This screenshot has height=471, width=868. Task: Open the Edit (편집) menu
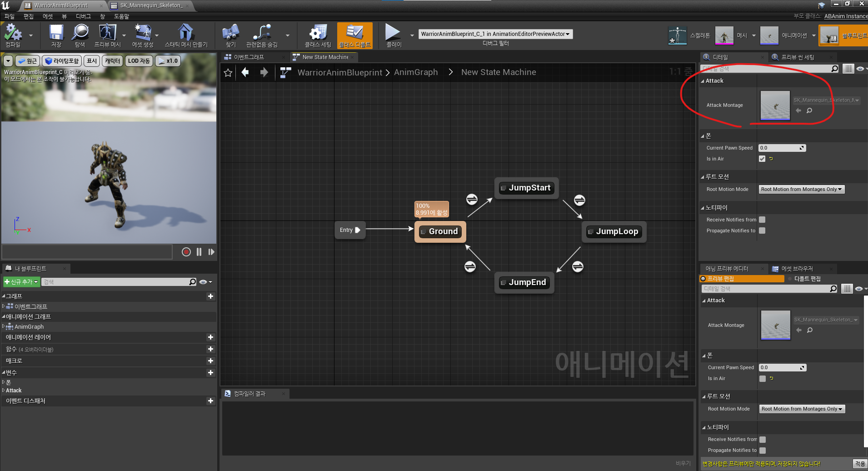[x=29, y=16]
